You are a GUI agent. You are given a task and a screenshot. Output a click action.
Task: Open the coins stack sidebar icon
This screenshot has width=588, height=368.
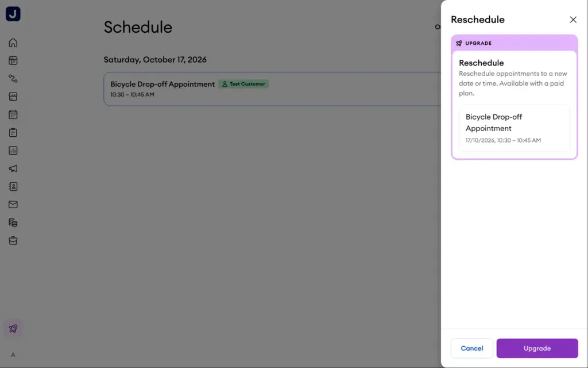pos(13,223)
